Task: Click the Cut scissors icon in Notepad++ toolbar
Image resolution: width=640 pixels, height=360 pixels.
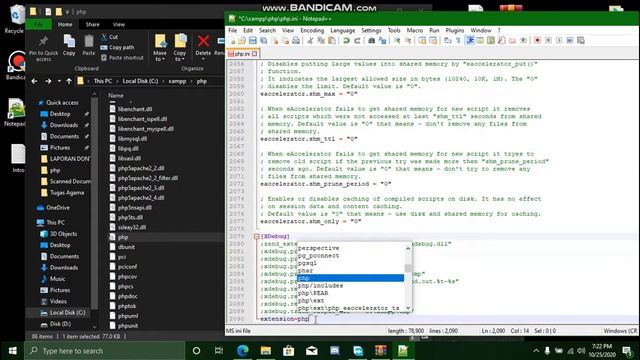Action: tap(310, 40)
